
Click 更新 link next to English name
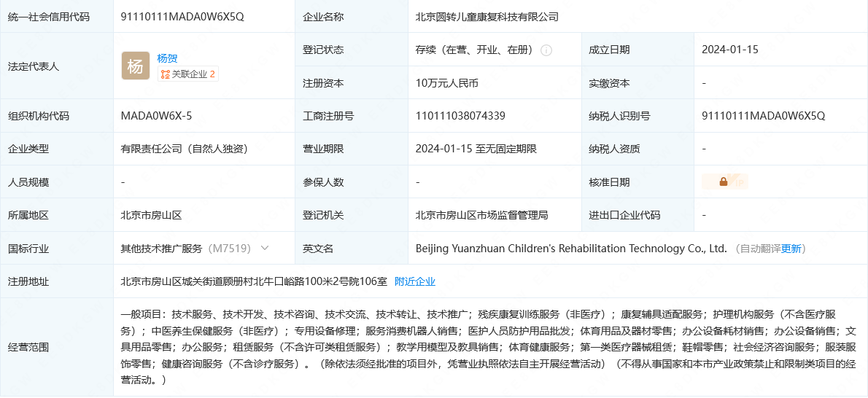point(791,249)
